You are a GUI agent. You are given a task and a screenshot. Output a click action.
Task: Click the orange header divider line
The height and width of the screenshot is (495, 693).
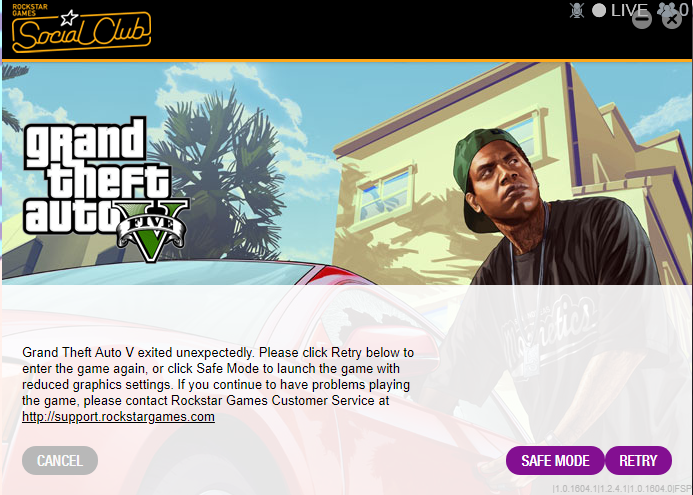click(x=346, y=60)
